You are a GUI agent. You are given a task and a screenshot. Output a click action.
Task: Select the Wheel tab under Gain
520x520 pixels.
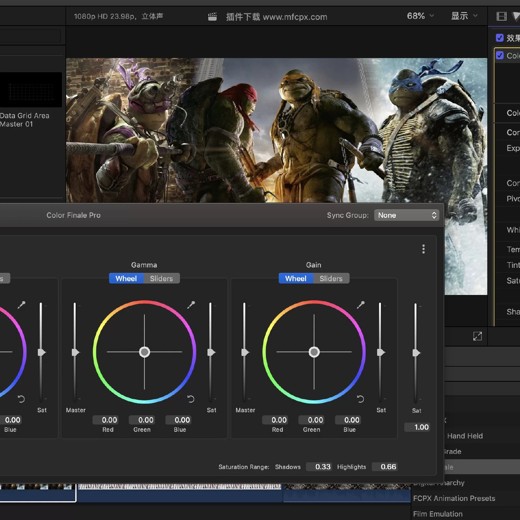pyautogui.click(x=296, y=278)
